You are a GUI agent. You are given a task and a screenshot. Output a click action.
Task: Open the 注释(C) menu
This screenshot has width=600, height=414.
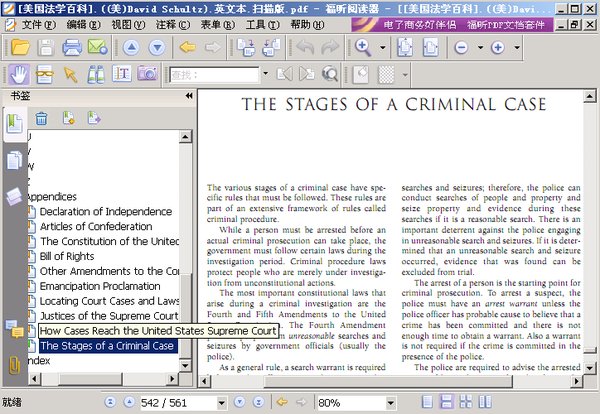tap(173, 25)
